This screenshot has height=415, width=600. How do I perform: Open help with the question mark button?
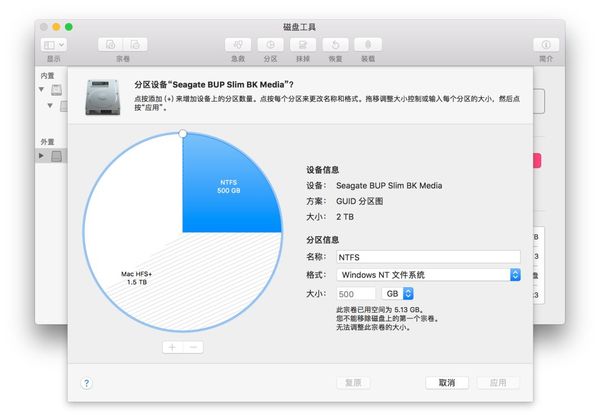(x=87, y=383)
